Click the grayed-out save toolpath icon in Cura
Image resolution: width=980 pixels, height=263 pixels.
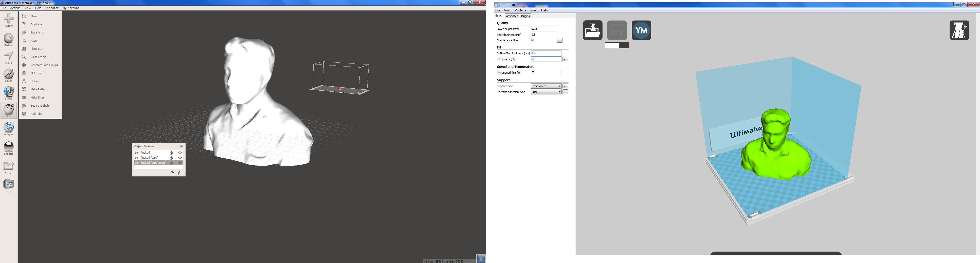point(617,30)
